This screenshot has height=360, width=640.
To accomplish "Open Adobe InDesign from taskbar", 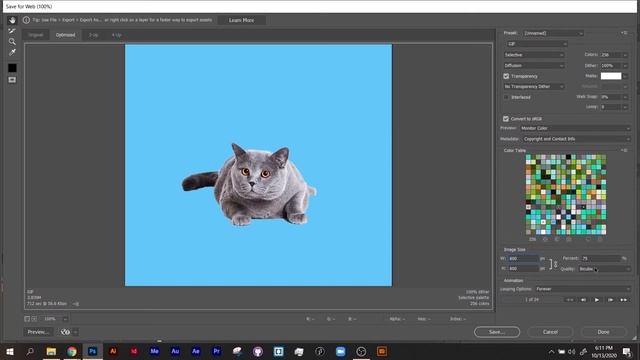I will coord(134,351).
